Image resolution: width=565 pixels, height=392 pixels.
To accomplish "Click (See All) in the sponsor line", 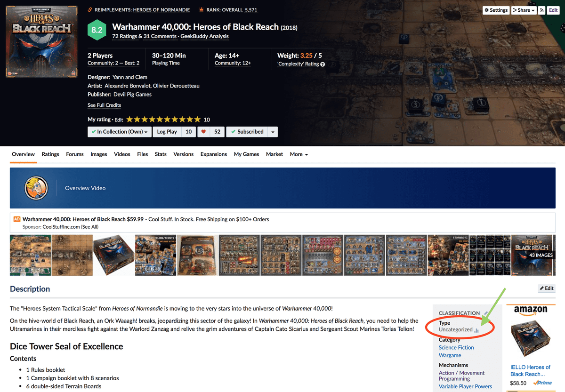I will pos(89,227).
